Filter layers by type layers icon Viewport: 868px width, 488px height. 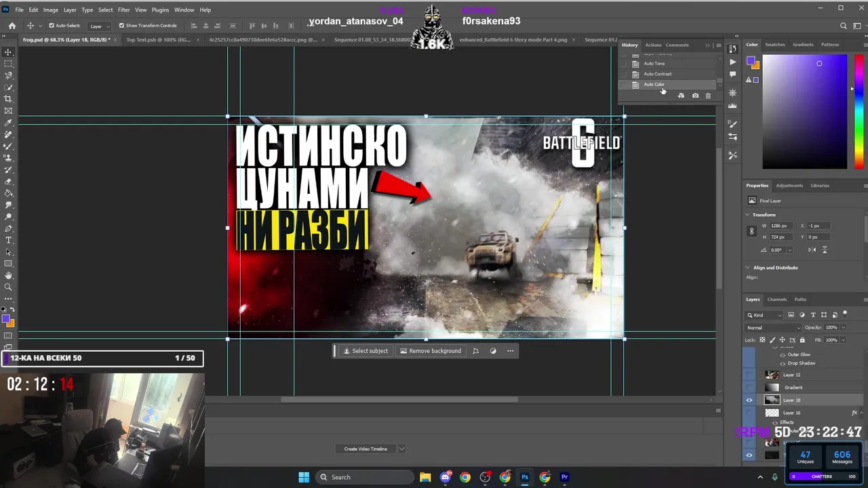pos(813,315)
